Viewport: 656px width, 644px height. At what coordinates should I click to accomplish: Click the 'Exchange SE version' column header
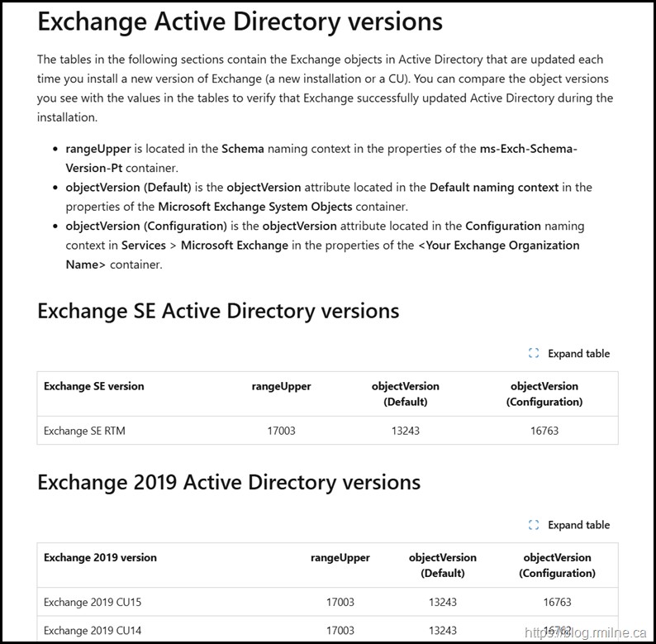(x=93, y=386)
